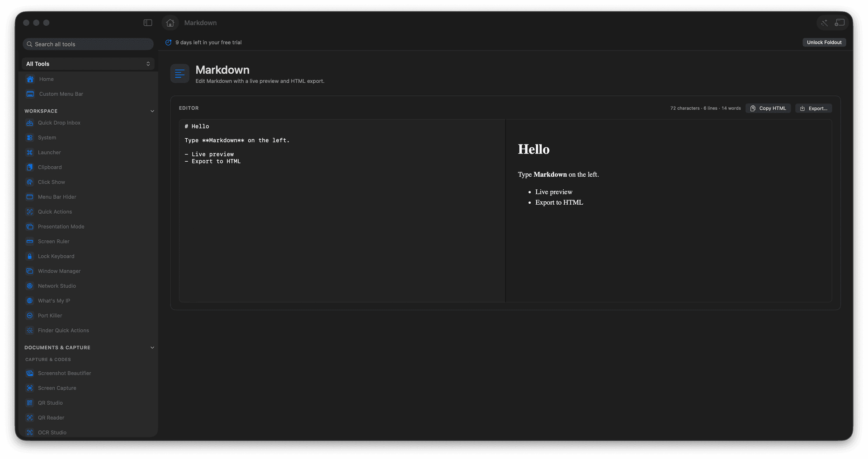This screenshot has height=459, width=868.
Task: Toggle the sidebar panel icon
Action: click(148, 23)
